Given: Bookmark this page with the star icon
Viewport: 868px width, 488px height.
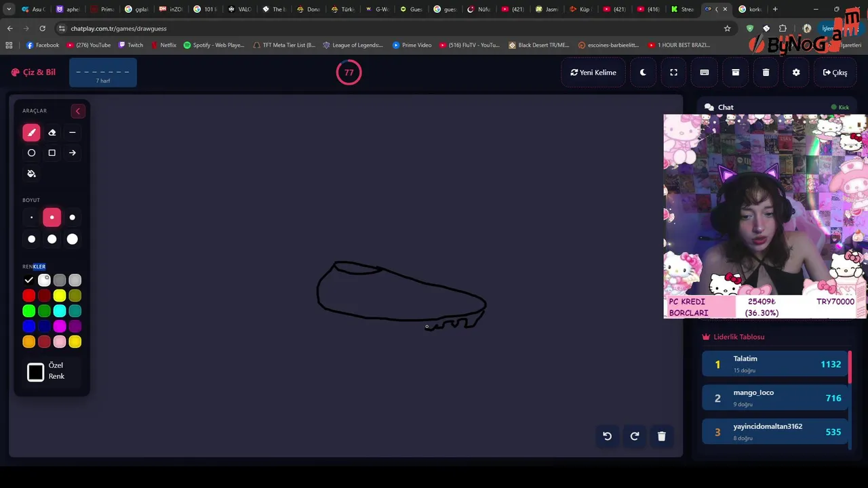Looking at the screenshot, I should 727,28.
